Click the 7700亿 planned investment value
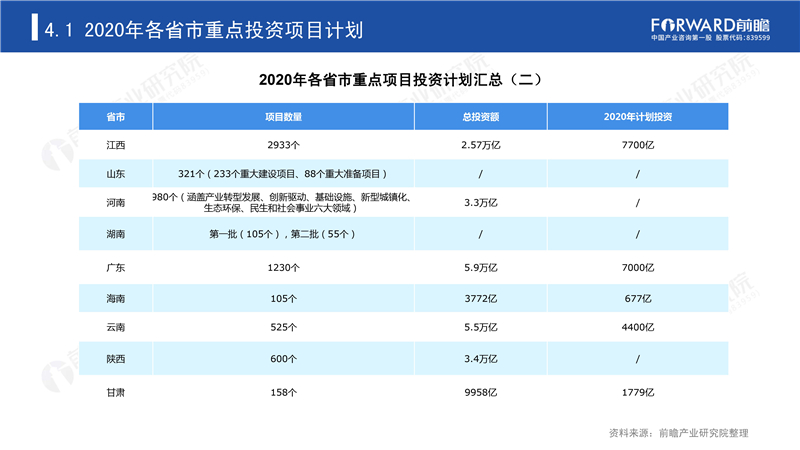 (638, 145)
